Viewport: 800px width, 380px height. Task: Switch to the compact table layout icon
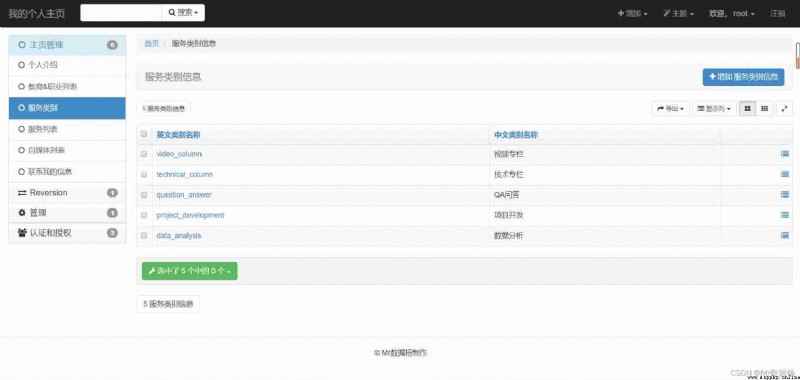(x=764, y=109)
